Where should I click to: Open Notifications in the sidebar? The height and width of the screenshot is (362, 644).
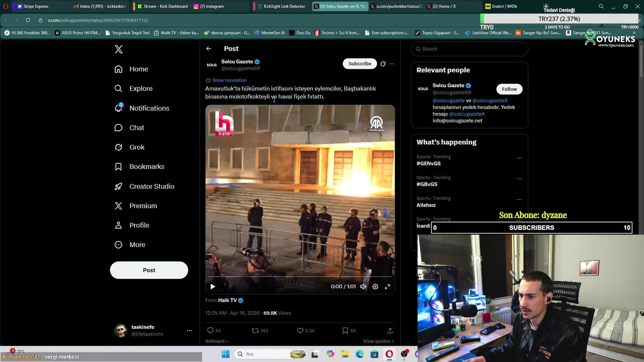click(x=142, y=108)
